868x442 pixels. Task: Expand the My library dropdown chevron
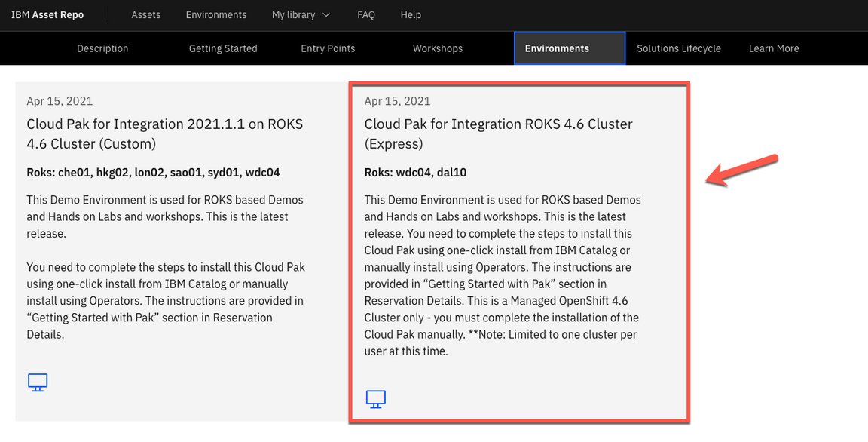coord(326,15)
